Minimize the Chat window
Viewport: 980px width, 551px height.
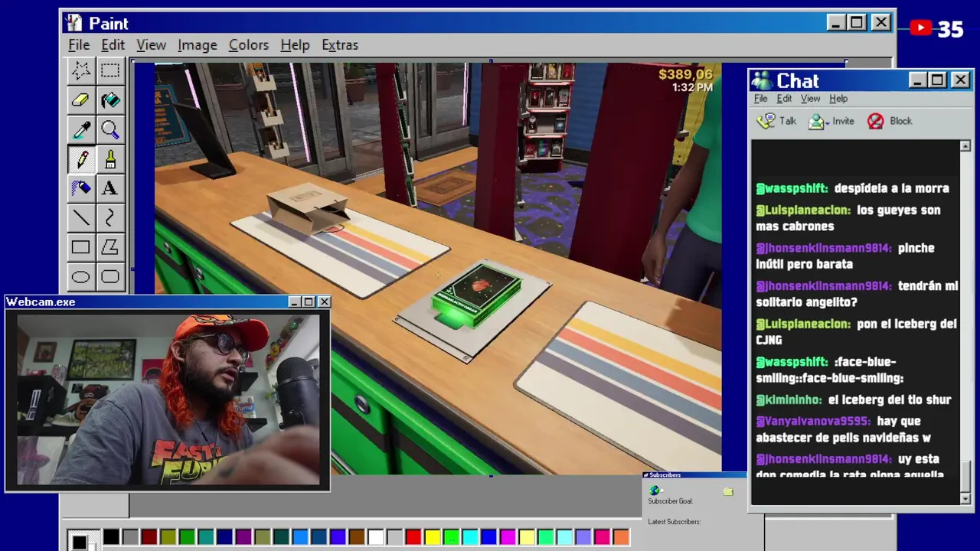tap(917, 80)
